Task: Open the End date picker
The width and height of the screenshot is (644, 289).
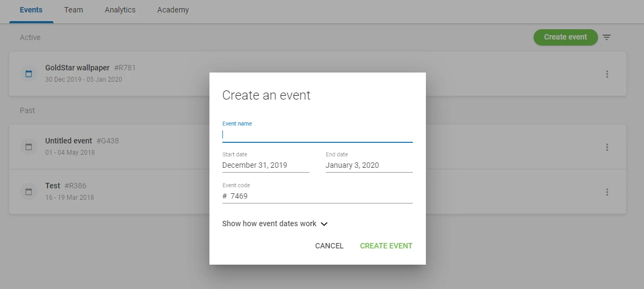Action: click(369, 165)
